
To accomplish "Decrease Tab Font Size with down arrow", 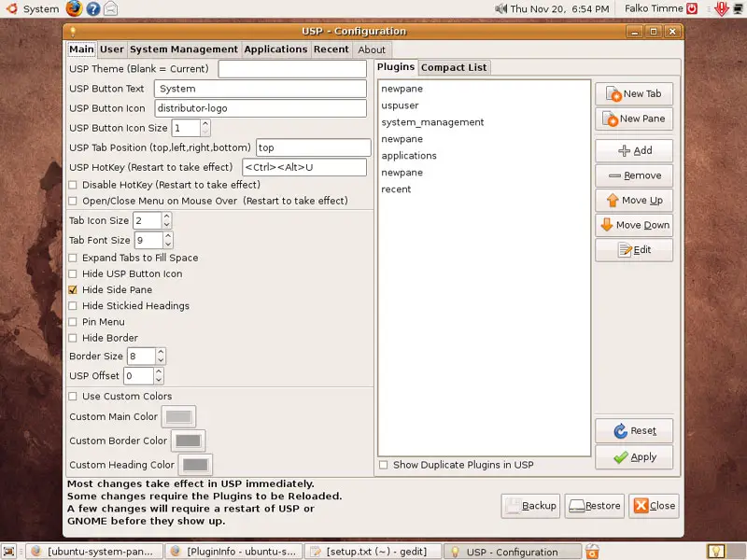I will tap(168, 244).
